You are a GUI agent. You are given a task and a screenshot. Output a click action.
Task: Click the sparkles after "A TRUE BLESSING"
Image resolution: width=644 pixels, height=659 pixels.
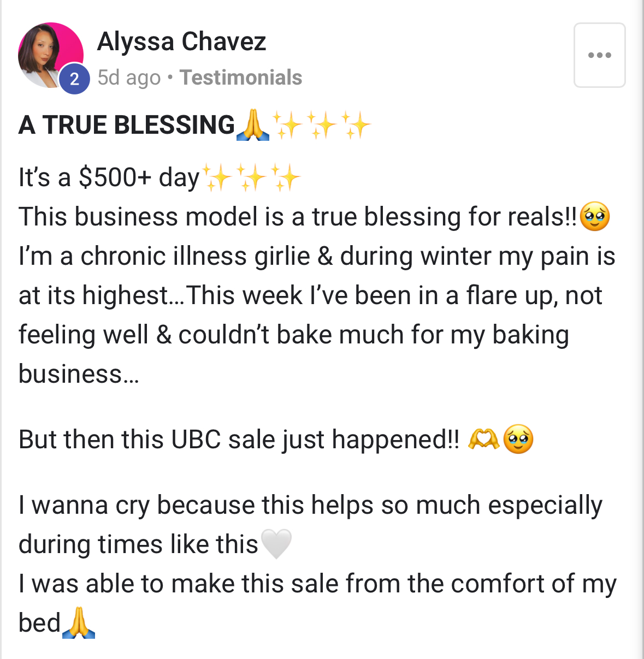coord(322,125)
